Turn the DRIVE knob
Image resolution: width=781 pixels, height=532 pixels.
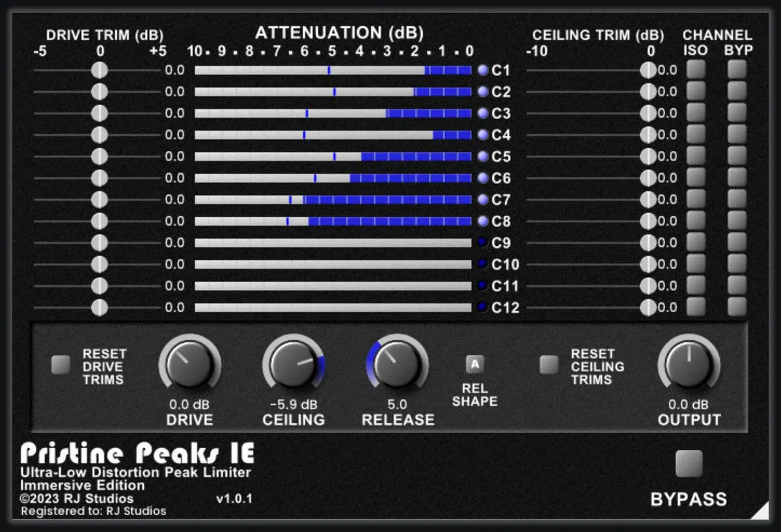coord(189,366)
